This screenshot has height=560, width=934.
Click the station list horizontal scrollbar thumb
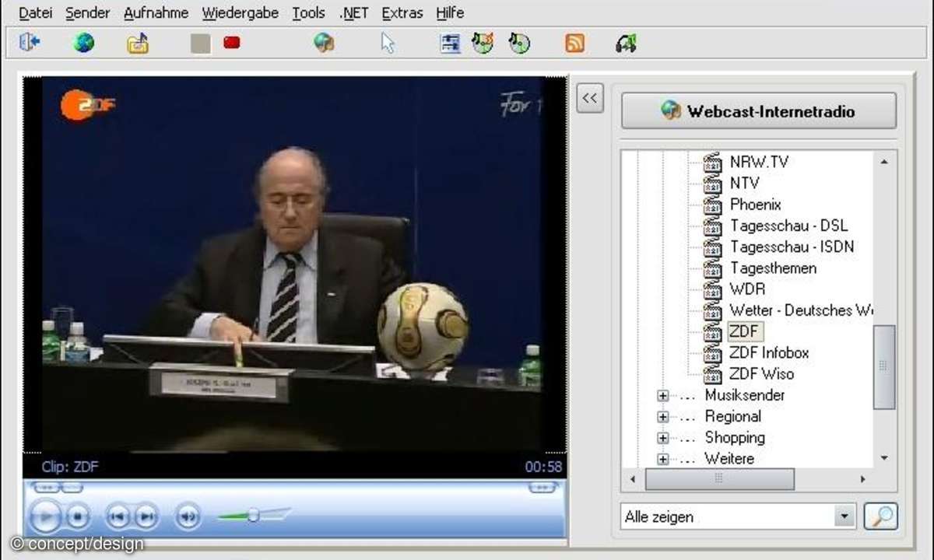[720, 479]
